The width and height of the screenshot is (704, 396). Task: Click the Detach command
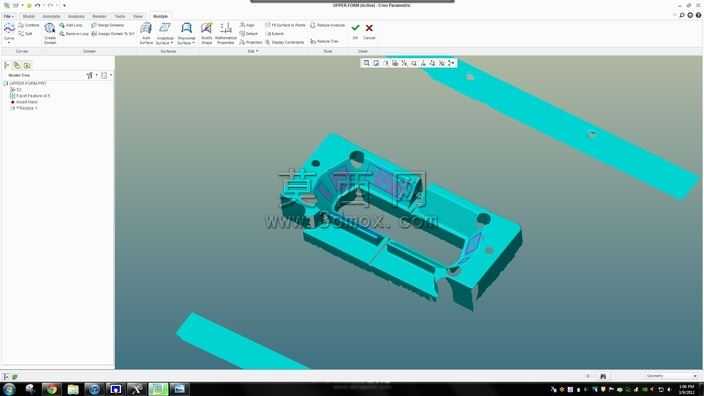pos(249,34)
